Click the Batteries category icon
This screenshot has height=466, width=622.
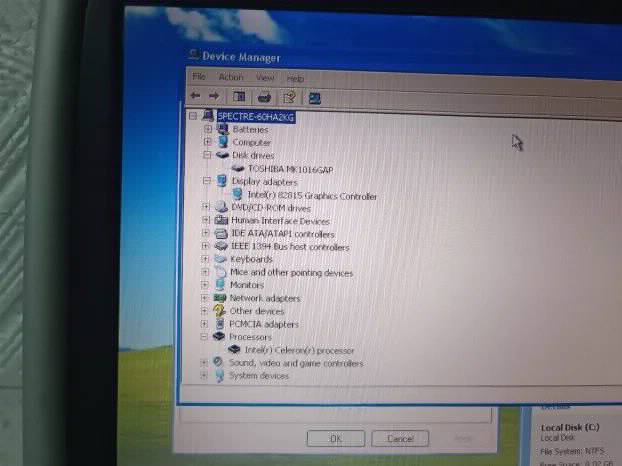223,128
